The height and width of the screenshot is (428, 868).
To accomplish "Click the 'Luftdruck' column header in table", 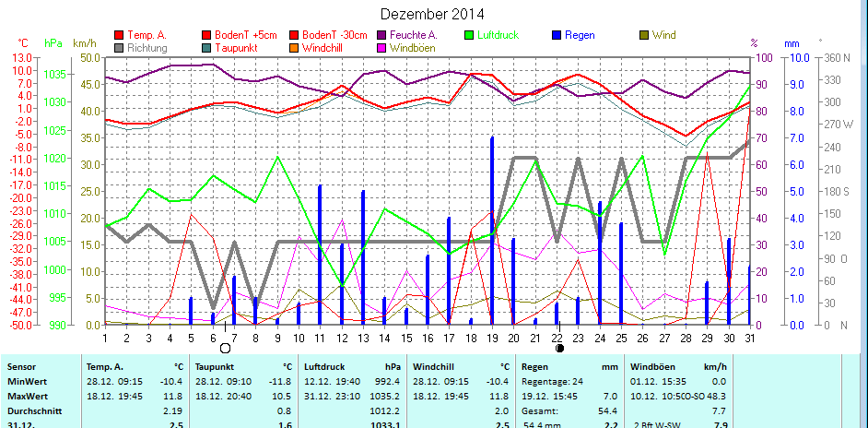I will coord(324,366).
